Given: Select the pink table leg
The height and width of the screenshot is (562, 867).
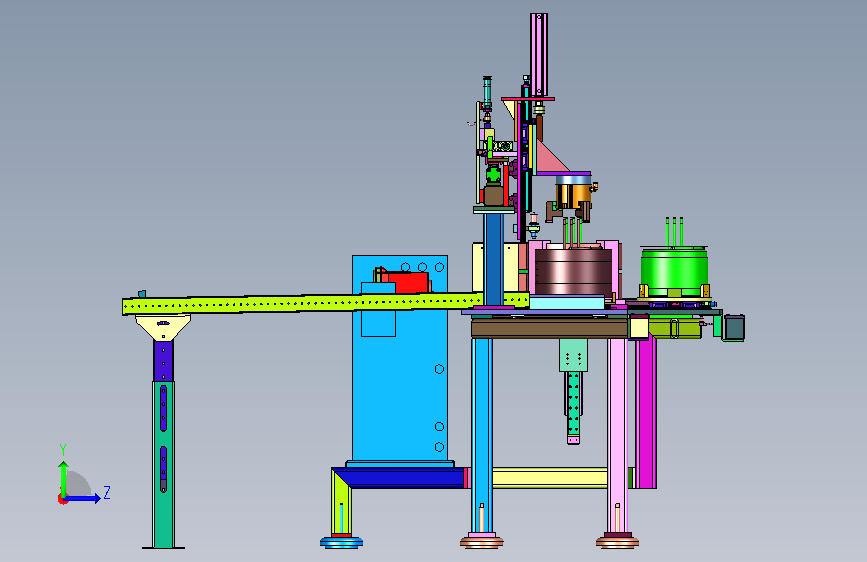Looking at the screenshot, I should 617,434.
